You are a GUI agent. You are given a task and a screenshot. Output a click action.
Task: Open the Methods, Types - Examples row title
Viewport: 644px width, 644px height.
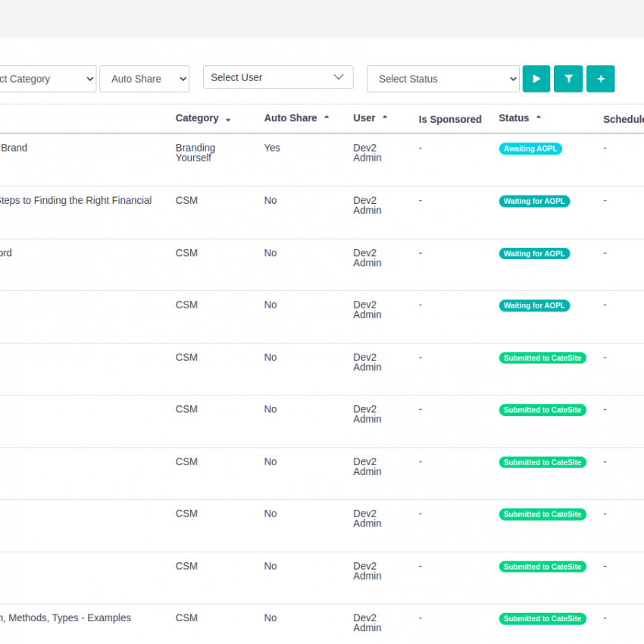(67, 618)
